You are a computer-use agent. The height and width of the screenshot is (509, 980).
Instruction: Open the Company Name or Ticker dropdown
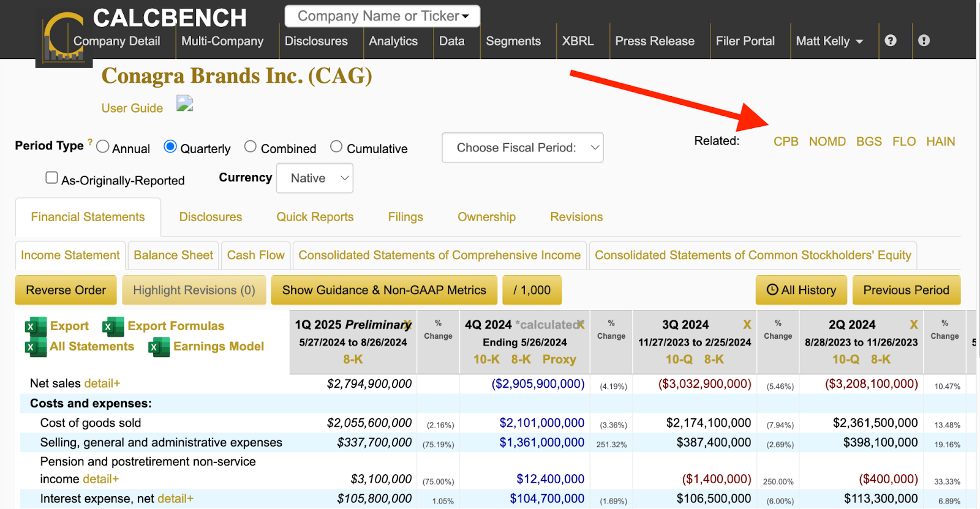point(382,16)
